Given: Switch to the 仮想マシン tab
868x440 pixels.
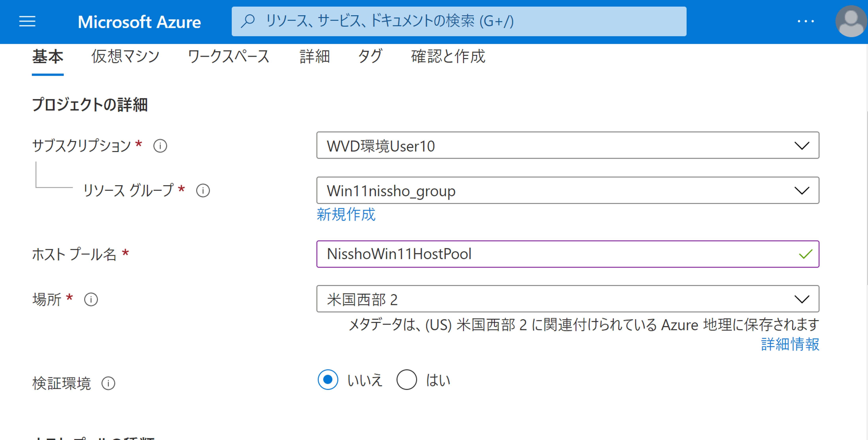Looking at the screenshot, I should (x=125, y=56).
